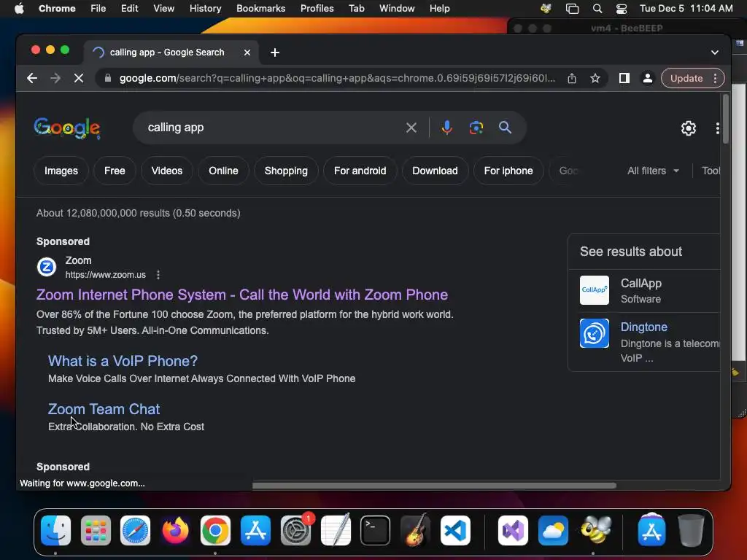Click the back navigation arrow in Chrome
Viewport: 747px width, 560px height.
pyautogui.click(x=32, y=78)
